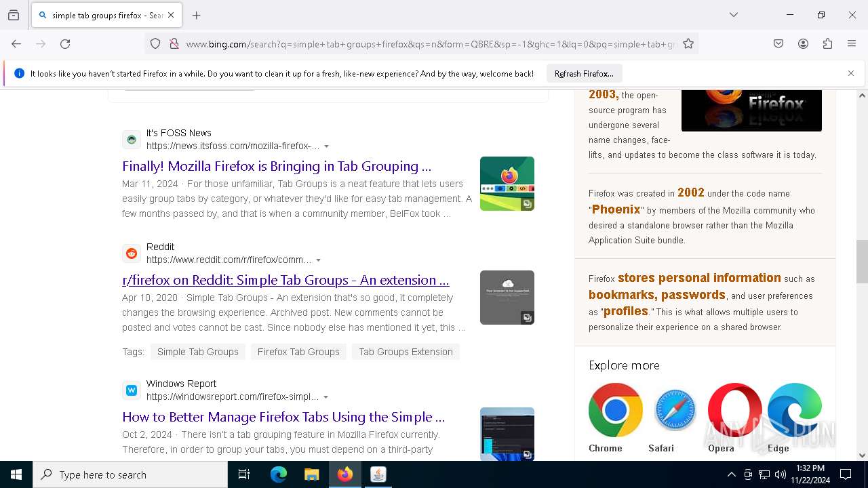Click scrollbar up arrow
868x488 pixels.
point(862,96)
